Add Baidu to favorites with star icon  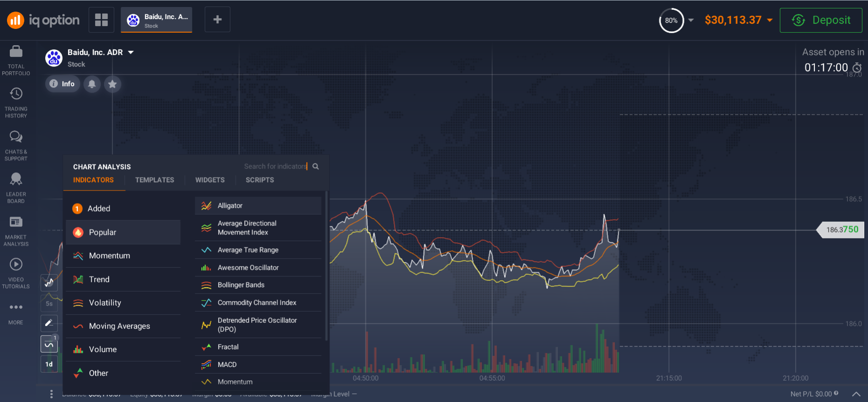[x=112, y=84]
